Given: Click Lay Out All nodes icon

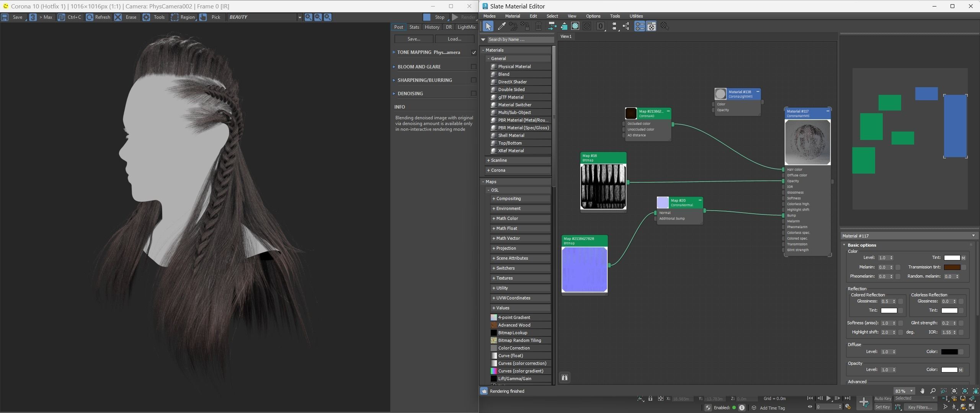Looking at the screenshot, I should coord(614,26).
